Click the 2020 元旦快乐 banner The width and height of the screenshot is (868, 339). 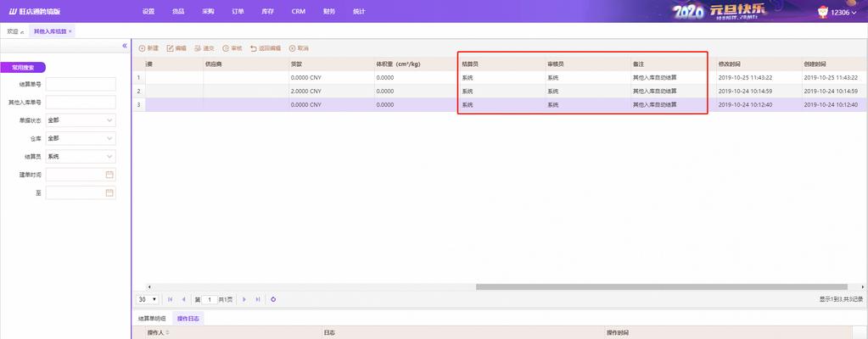click(720, 12)
